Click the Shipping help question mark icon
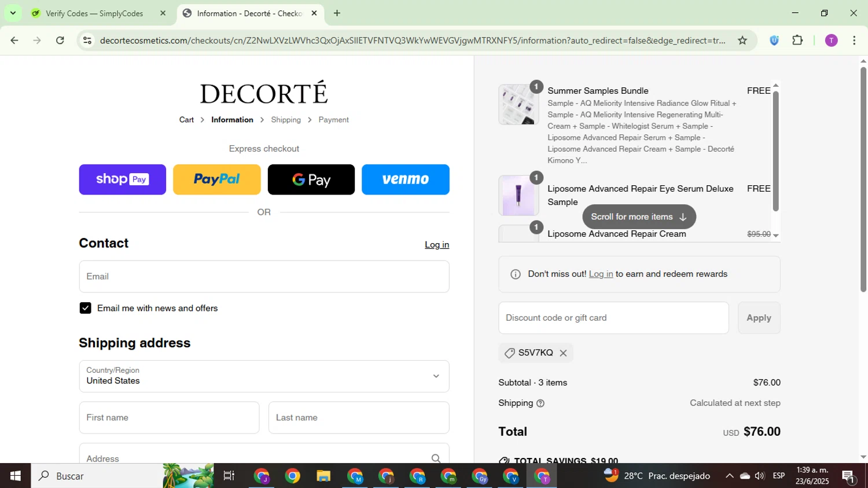The height and width of the screenshot is (488, 868). pos(540,403)
